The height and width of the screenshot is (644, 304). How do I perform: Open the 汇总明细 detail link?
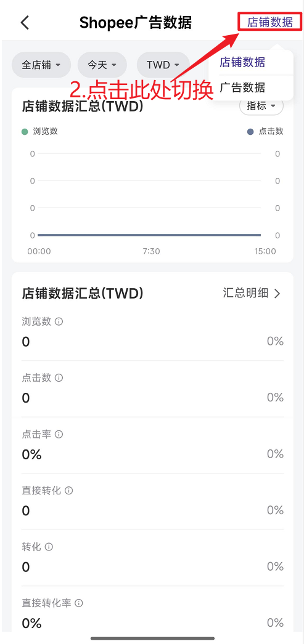click(252, 293)
